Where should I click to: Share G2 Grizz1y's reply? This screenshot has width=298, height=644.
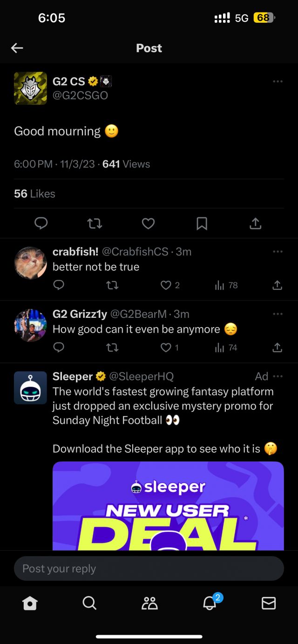coord(277,348)
